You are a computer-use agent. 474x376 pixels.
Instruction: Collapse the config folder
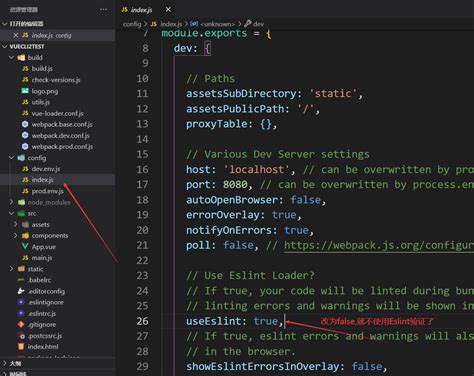pos(11,158)
